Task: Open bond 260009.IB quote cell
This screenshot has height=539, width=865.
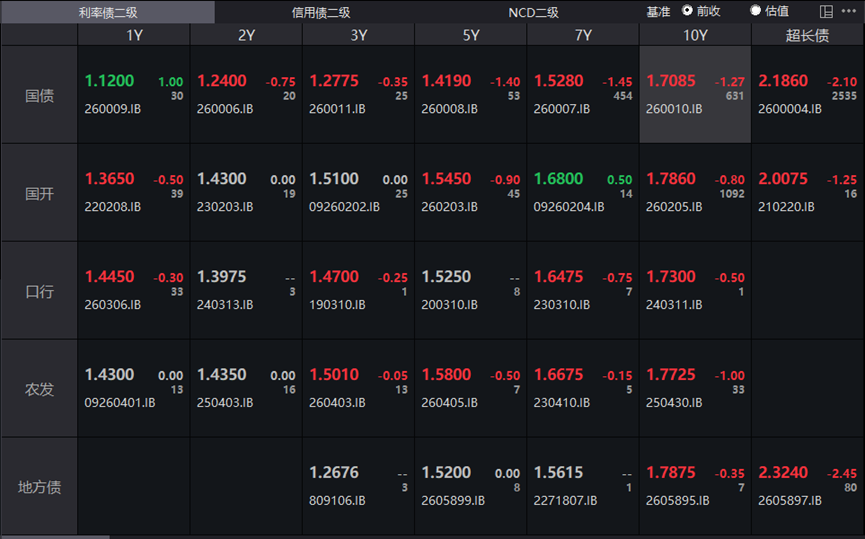Action: 134,95
